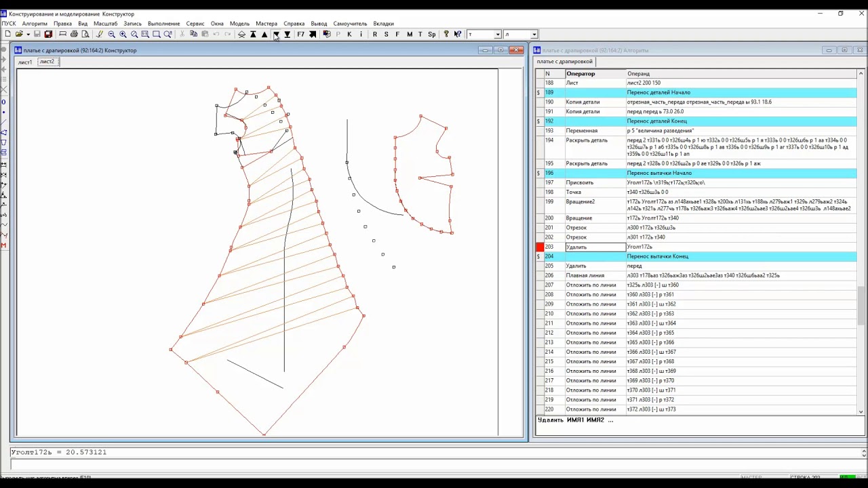Click the red marker on row 203
Image resolution: width=868 pixels, height=488 pixels.
(540, 247)
